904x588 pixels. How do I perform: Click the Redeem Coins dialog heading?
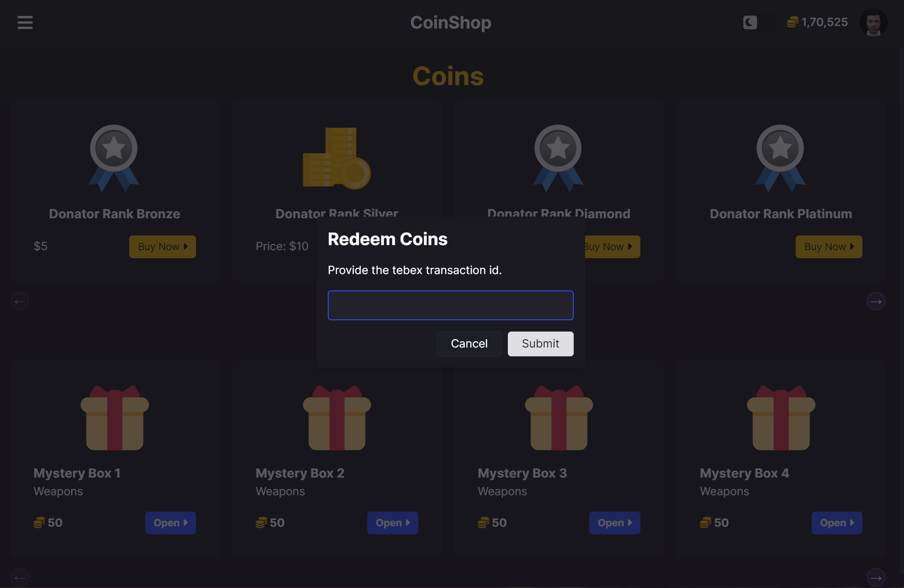coord(388,239)
